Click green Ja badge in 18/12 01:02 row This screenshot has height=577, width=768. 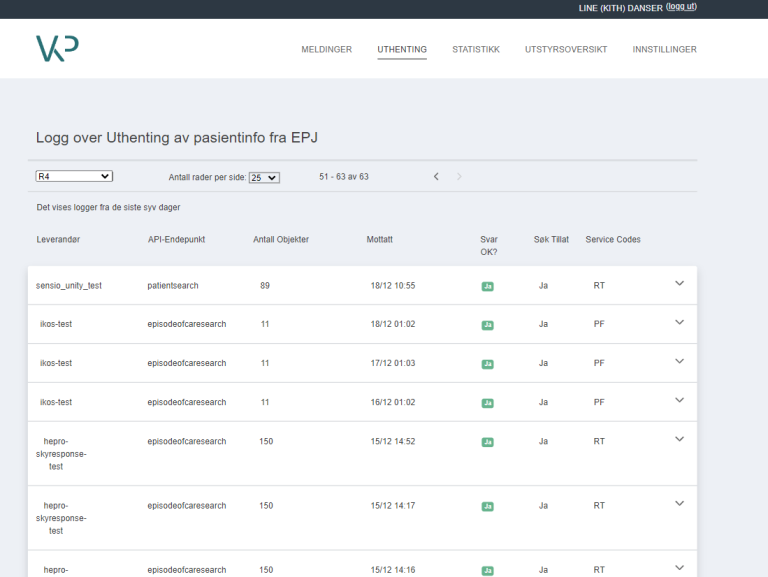487,325
